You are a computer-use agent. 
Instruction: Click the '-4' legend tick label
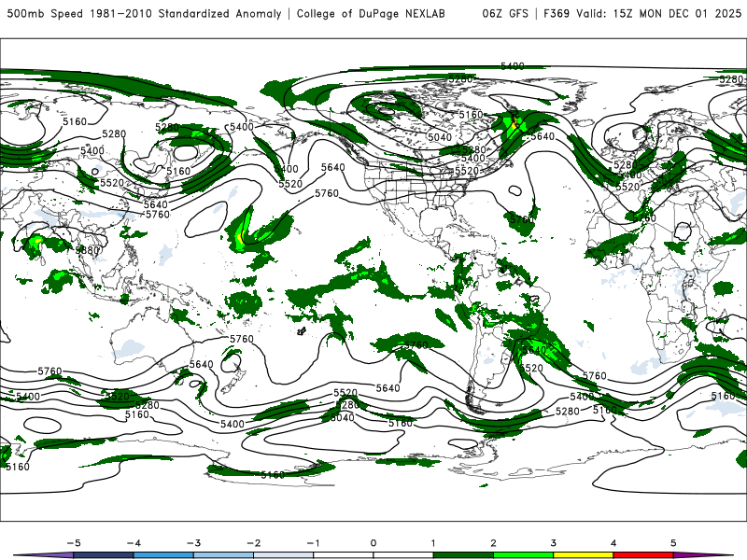(134, 543)
